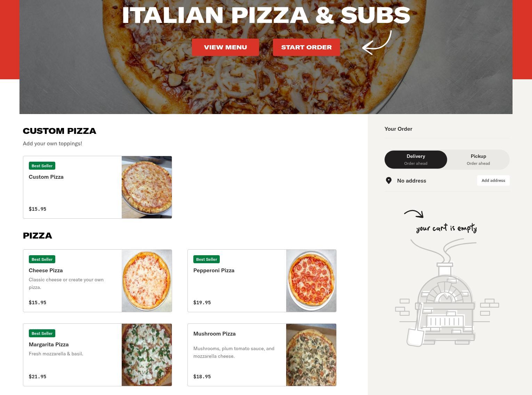Click the Best Seller badge on Cheese Pizza
The height and width of the screenshot is (395, 532).
(x=42, y=259)
